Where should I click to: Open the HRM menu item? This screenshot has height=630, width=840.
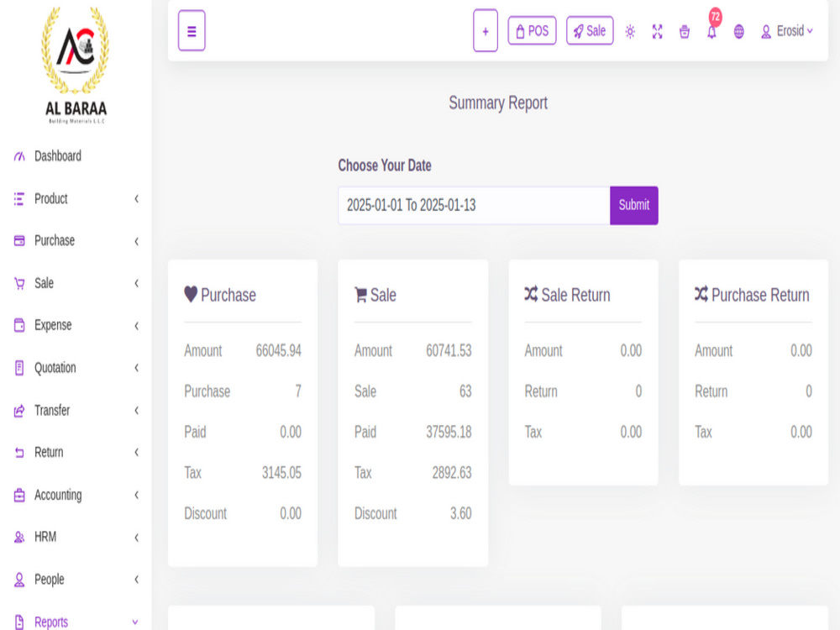(x=45, y=537)
